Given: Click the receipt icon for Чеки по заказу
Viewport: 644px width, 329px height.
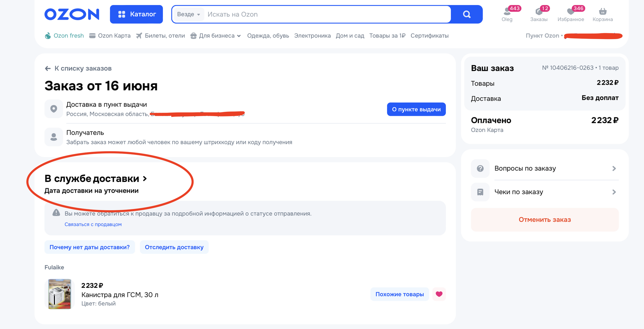Looking at the screenshot, I should tap(480, 192).
